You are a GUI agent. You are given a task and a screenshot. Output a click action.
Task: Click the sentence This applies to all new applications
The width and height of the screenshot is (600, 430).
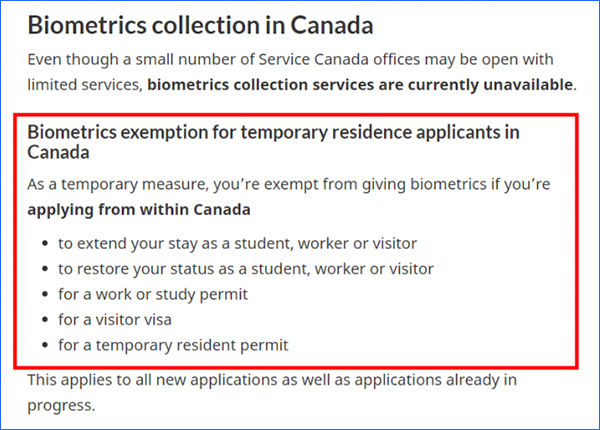point(272,393)
